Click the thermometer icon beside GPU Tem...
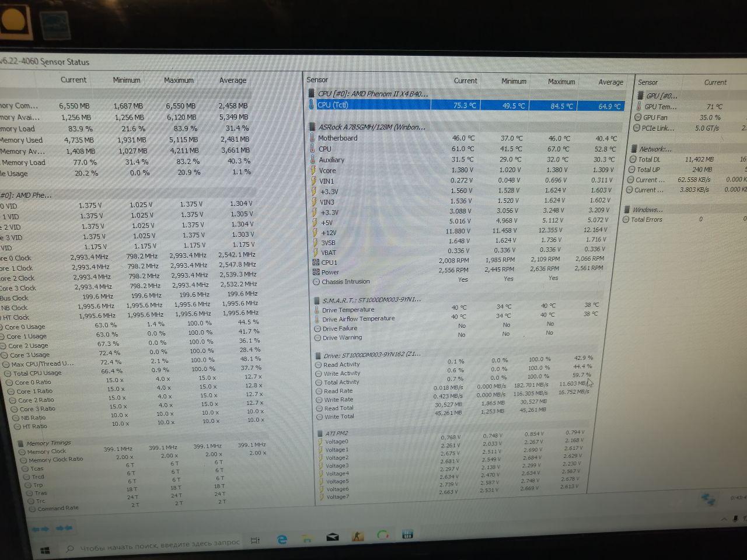747x560 pixels. point(638,107)
